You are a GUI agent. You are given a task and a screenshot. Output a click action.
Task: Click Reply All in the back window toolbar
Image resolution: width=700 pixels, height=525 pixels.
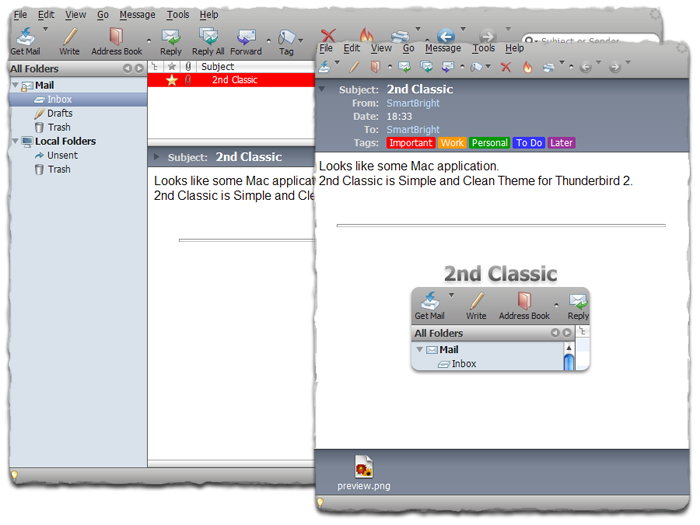208,42
